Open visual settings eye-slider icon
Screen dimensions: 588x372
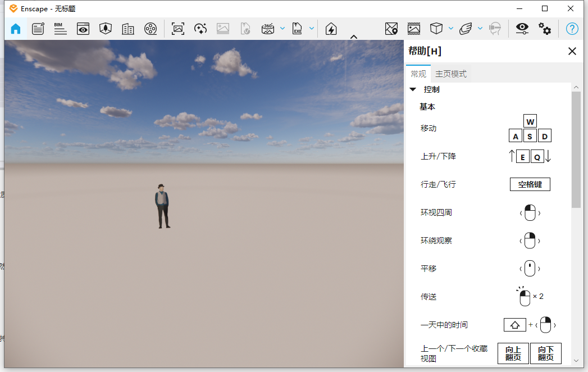tap(522, 29)
